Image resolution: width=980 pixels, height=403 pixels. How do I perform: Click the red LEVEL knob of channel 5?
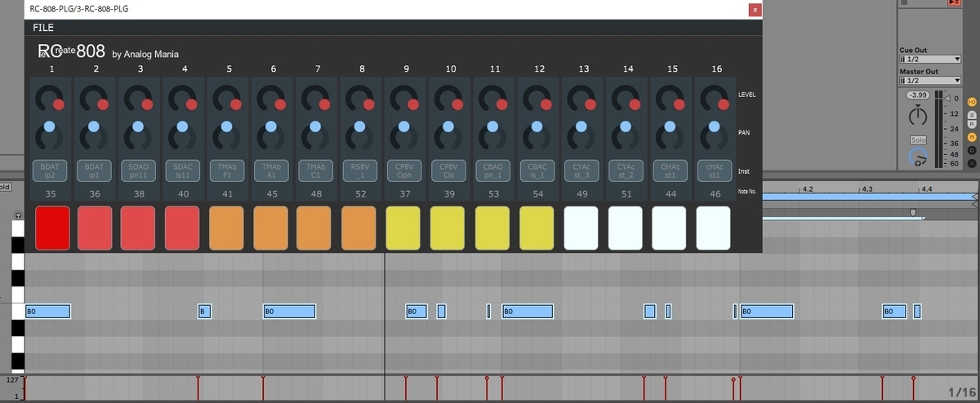point(235,104)
